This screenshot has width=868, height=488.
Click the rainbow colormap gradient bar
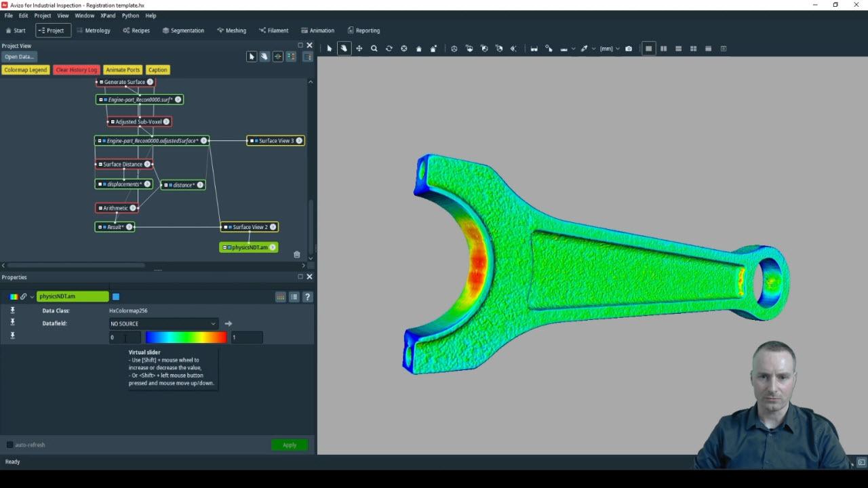pyautogui.click(x=186, y=338)
